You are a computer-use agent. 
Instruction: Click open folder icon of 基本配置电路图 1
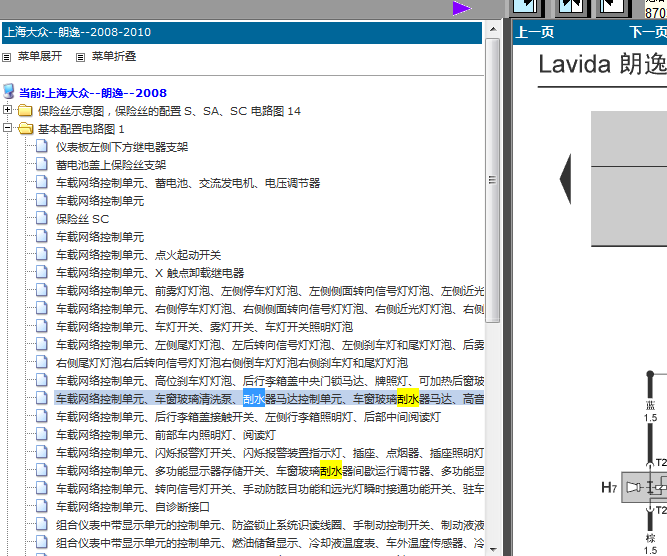pos(26,128)
